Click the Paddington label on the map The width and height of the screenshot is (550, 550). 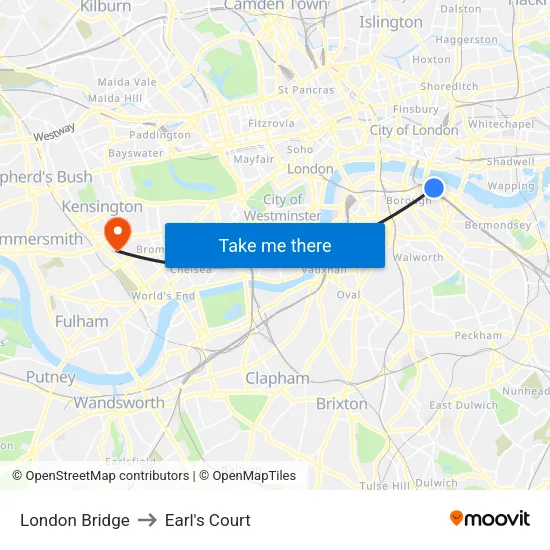point(160,135)
